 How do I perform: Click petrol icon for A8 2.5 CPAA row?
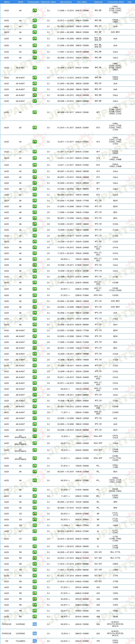35,466
